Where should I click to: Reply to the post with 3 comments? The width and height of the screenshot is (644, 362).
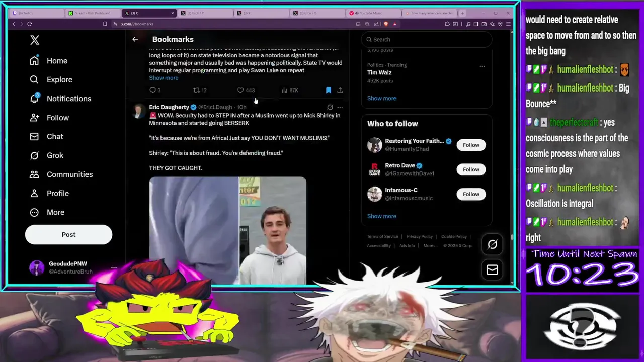[155, 90]
